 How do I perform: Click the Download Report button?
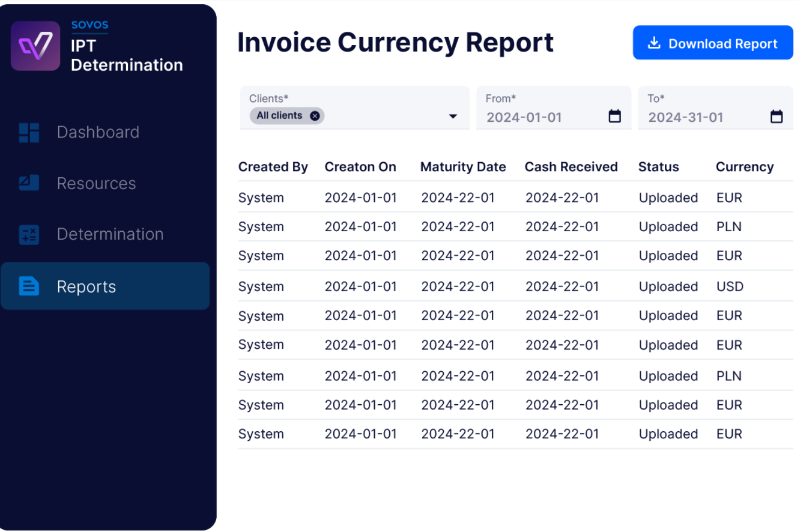[x=712, y=43]
